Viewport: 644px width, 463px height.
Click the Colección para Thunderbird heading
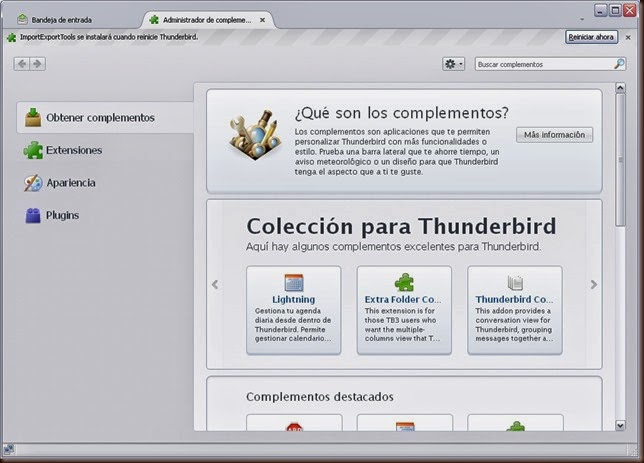point(401,226)
